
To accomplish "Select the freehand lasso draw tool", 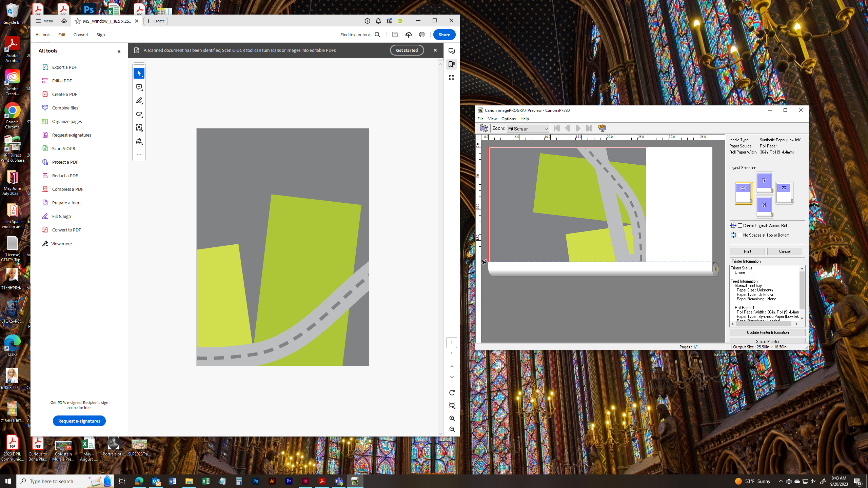I will point(139,114).
